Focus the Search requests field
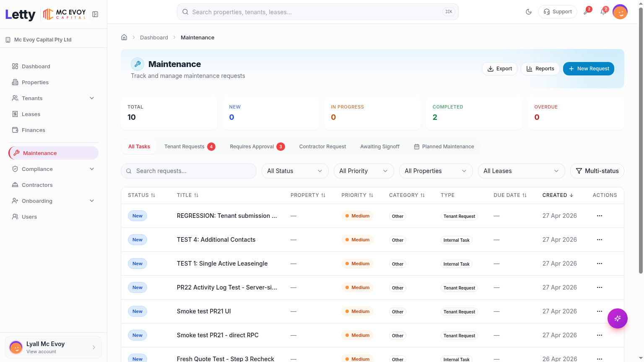Image resolution: width=644 pixels, height=362 pixels. click(189, 171)
